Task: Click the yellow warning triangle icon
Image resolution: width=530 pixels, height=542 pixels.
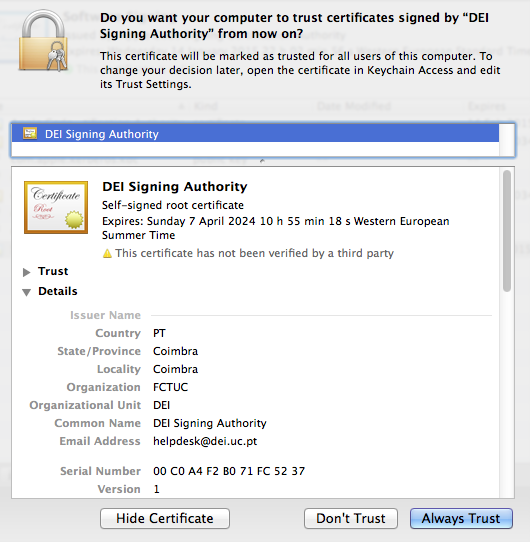Action: (x=107, y=254)
